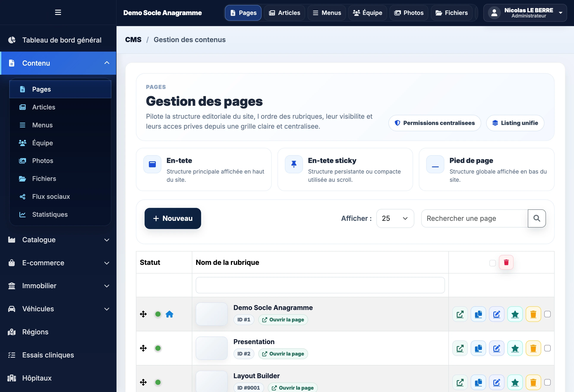Image resolution: width=574 pixels, height=392 pixels.
Task: Check the Presentation row checkbox
Action: tap(548, 348)
